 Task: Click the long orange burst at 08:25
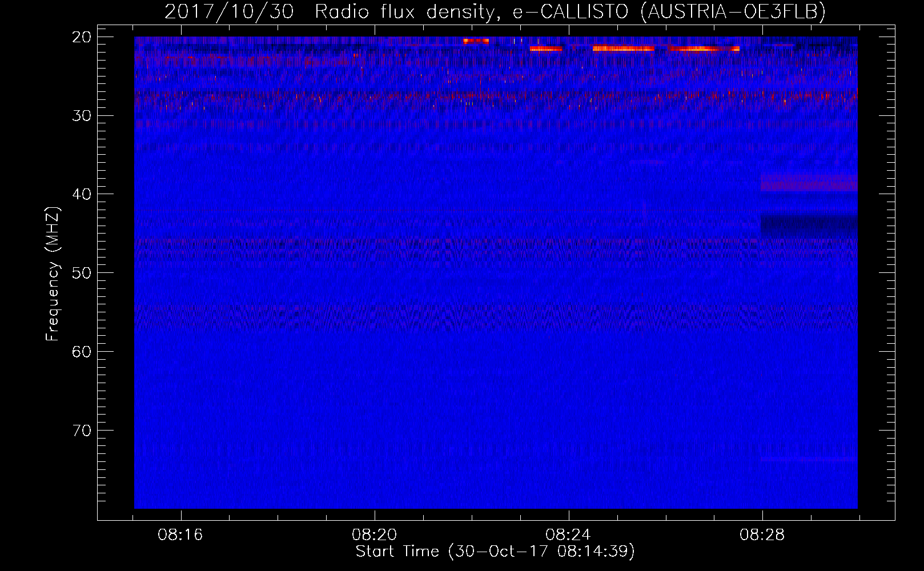click(x=623, y=49)
